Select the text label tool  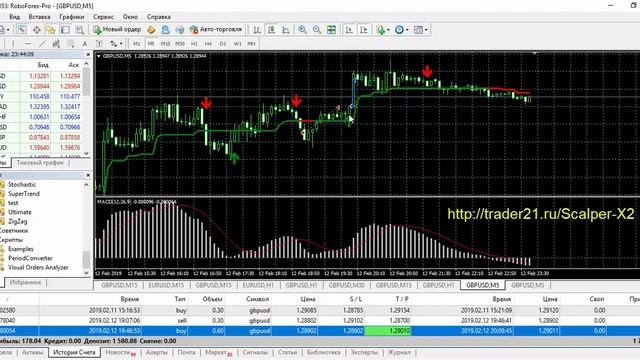(x=99, y=43)
